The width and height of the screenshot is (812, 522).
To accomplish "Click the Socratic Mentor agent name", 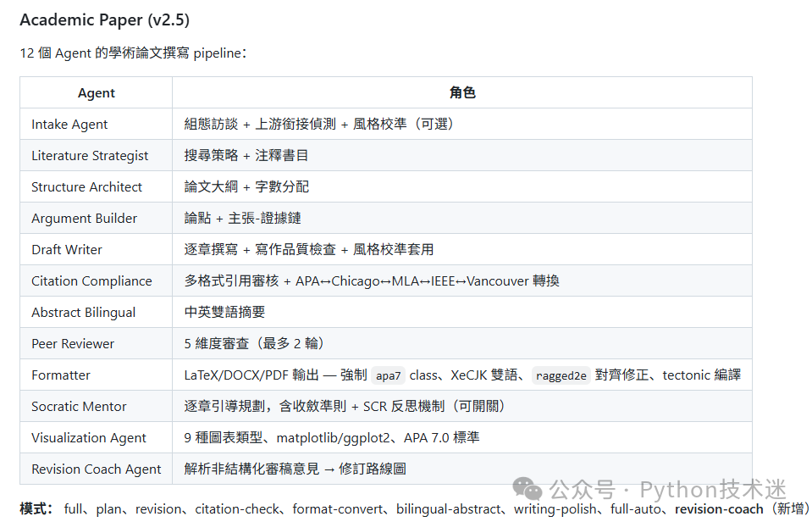I will [x=78, y=406].
